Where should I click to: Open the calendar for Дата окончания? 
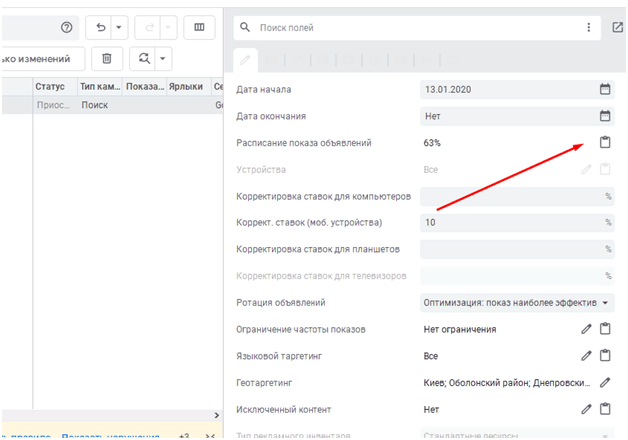pyautogui.click(x=605, y=116)
